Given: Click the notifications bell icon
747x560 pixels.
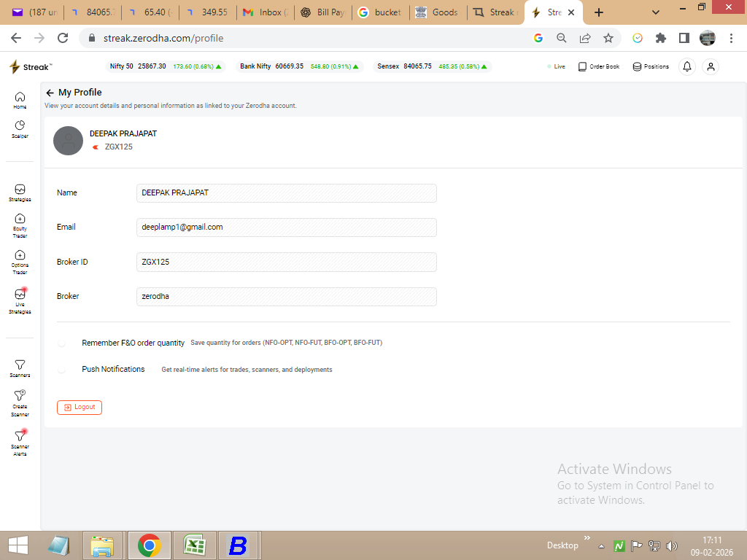Looking at the screenshot, I should click(x=686, y=66).
